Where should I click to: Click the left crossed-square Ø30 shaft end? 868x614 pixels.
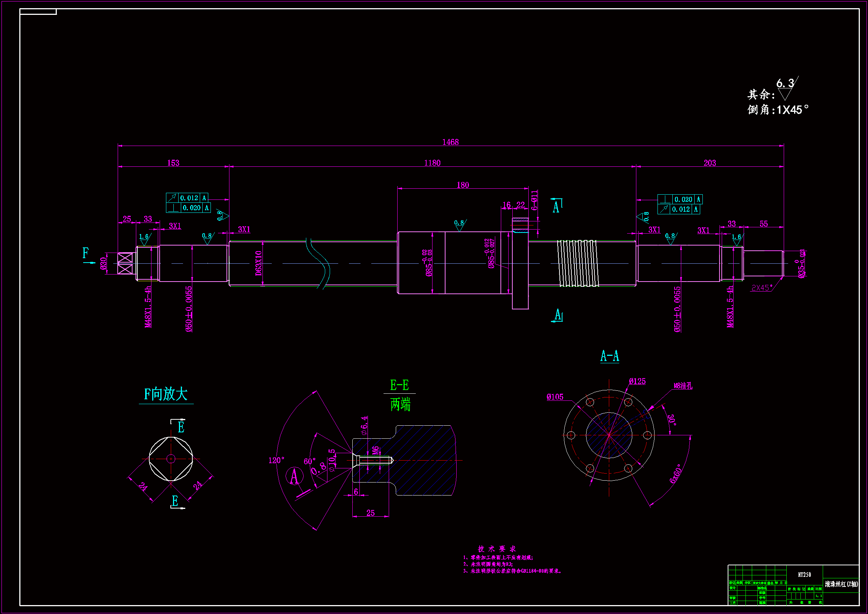[x=125, y=263]
